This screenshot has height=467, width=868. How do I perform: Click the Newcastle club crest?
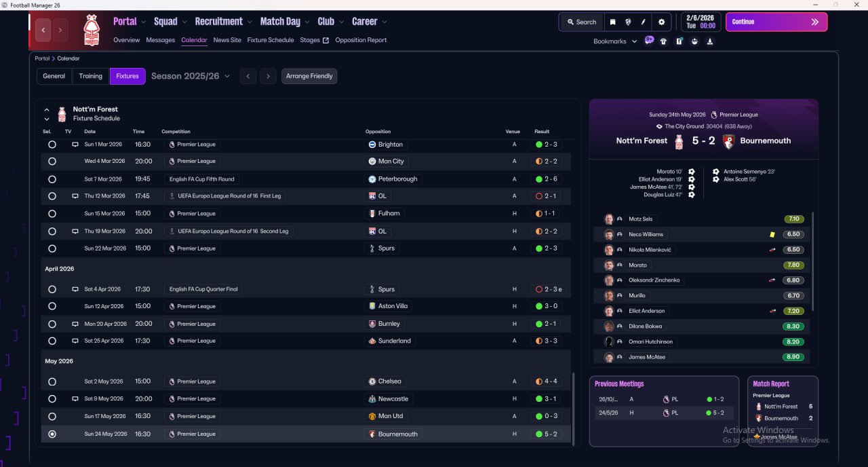coord(372,399)
